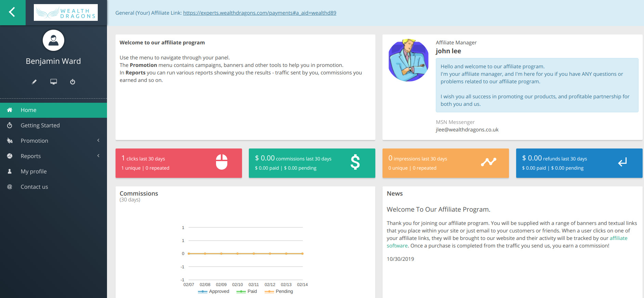Click the mouse icon on the clicks card
The height and width of the screenshot is (298, 644).
222,162
